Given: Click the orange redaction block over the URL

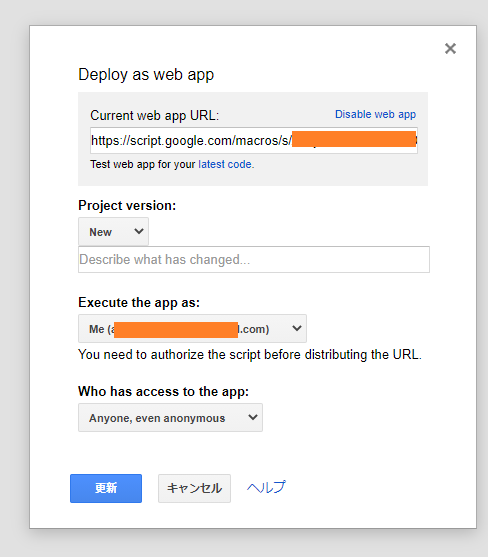Looking at the screenshot, I should click(x=354, y=139).
